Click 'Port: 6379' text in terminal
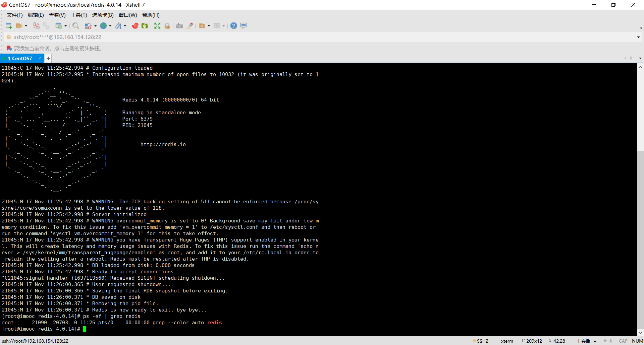Screen dimensions: 644x345 (138, 119)
